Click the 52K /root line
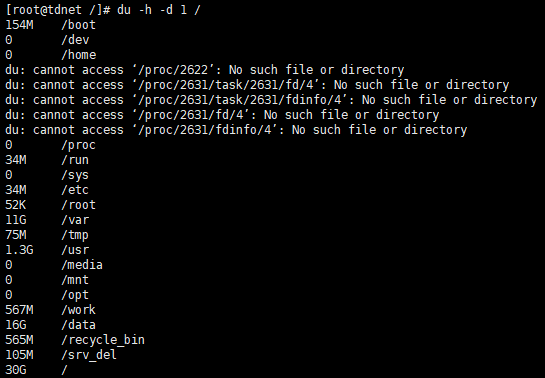The height and width of the screenshot is (378, 545). coord(50,205)
